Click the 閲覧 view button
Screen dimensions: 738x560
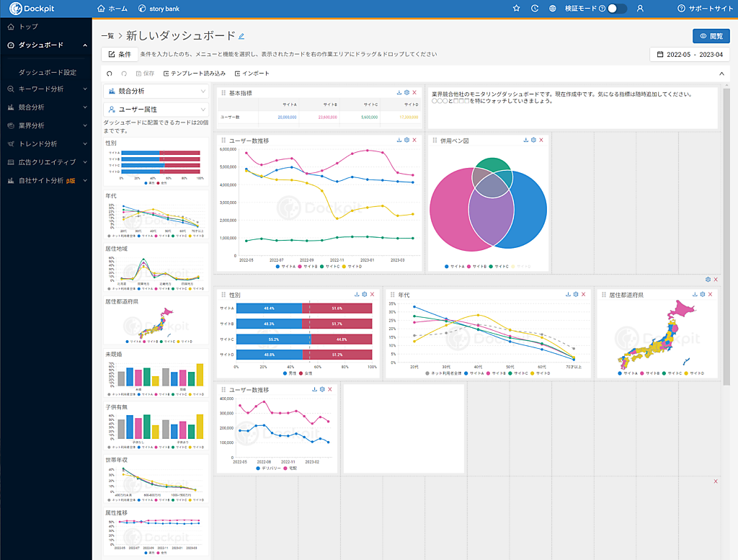click(x=711, y=36)
